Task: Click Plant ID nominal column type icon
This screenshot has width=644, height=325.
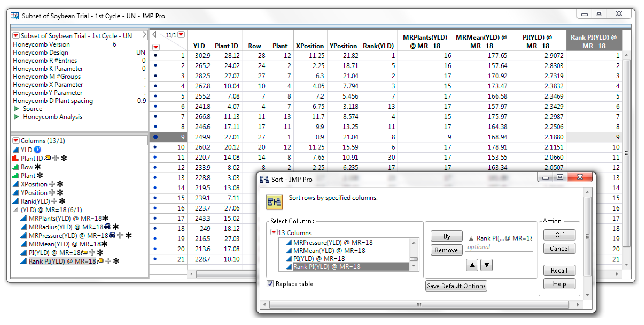Action: (15, 158)
